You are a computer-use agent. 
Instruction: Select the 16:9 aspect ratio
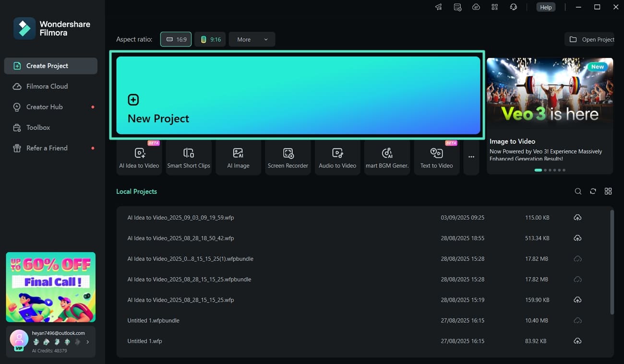(x=176, y=39)
